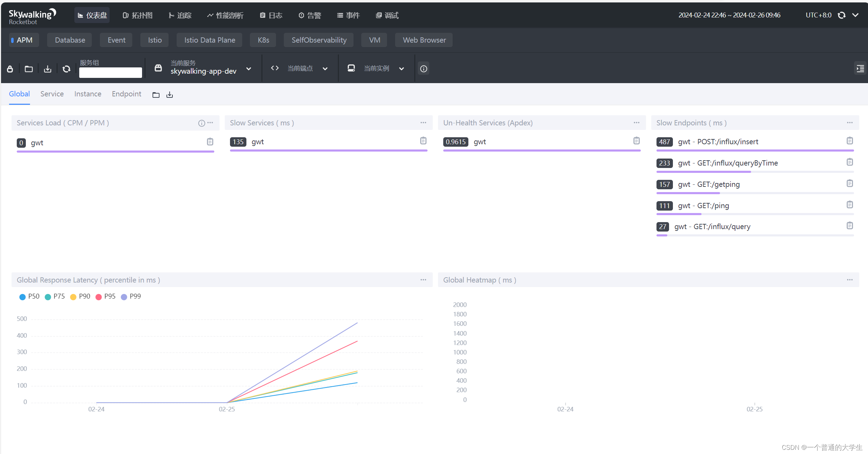Open the current endpoint dropdown
868x454 pixels.
tap(325, 69)
